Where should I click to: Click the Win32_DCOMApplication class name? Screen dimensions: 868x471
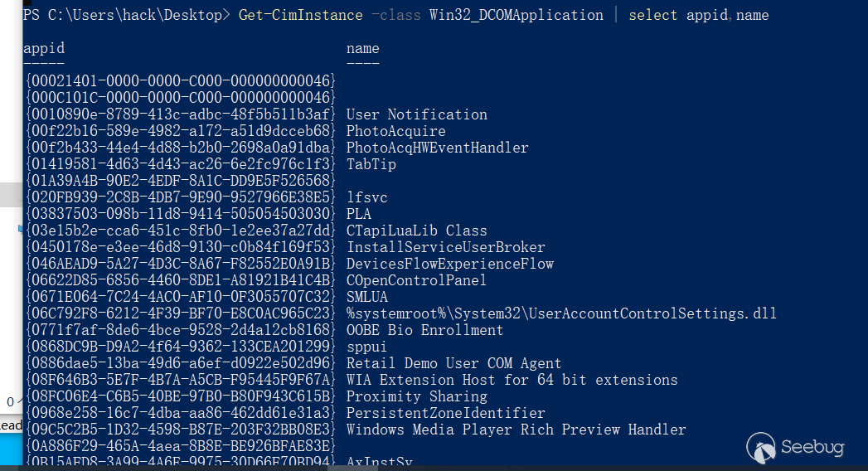click(516, 15)
